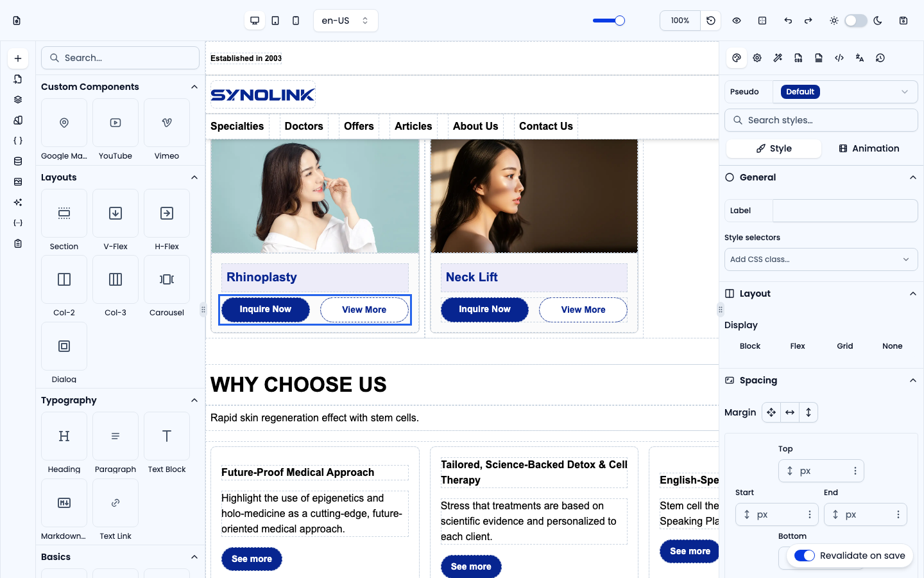Switch to the Animation tab

pos(869,148)
